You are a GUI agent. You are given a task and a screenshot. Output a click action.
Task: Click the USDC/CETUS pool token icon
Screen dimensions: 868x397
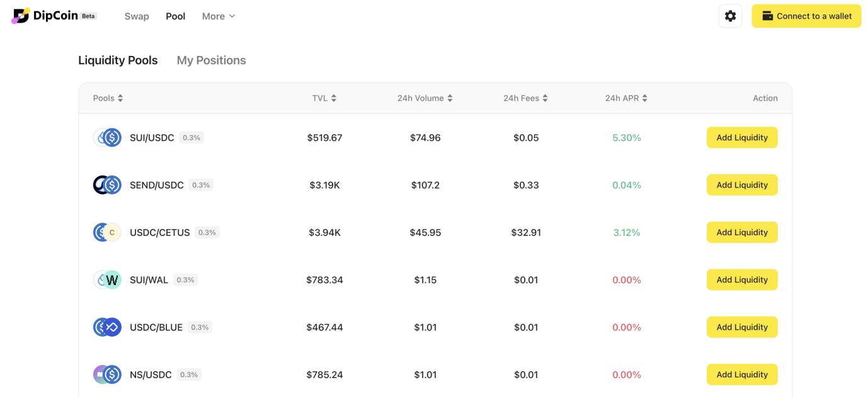coord(107,232)
